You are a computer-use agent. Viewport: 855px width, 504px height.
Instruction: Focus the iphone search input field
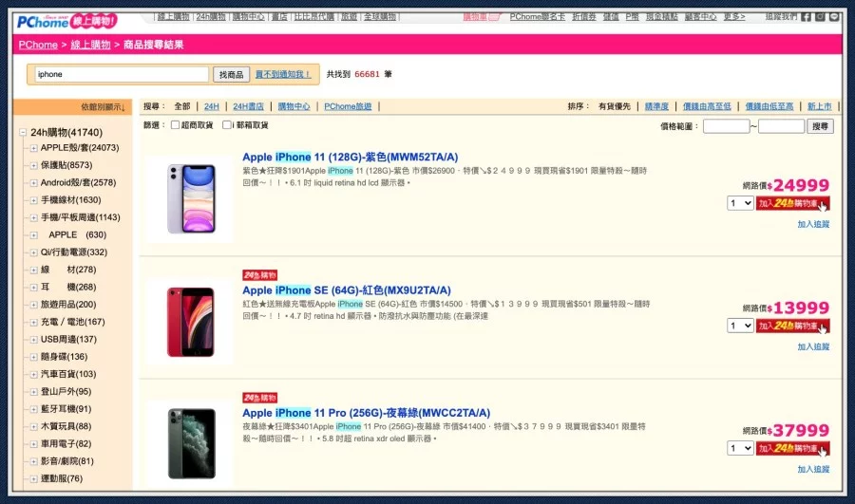(122, 75)
